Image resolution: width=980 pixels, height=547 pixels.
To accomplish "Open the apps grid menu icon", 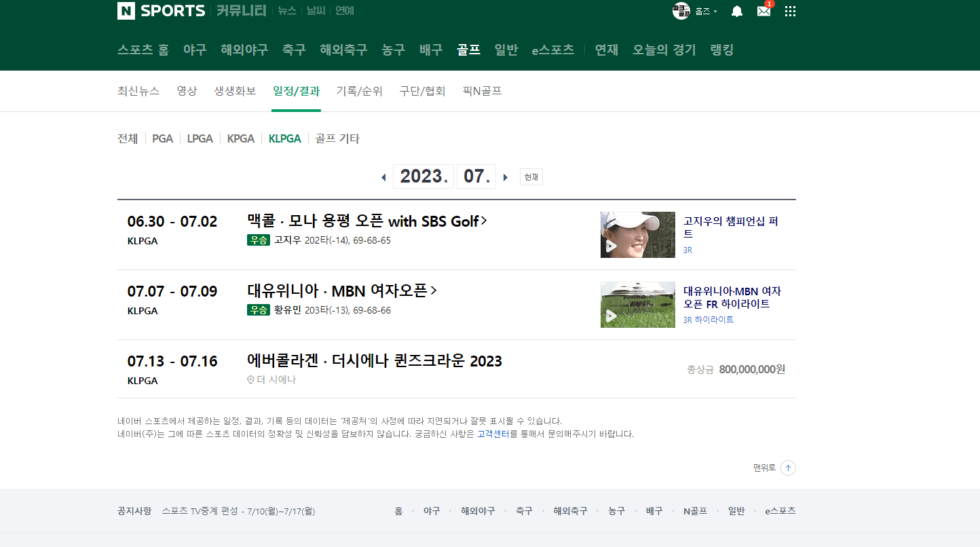I will tap(790, 11).
